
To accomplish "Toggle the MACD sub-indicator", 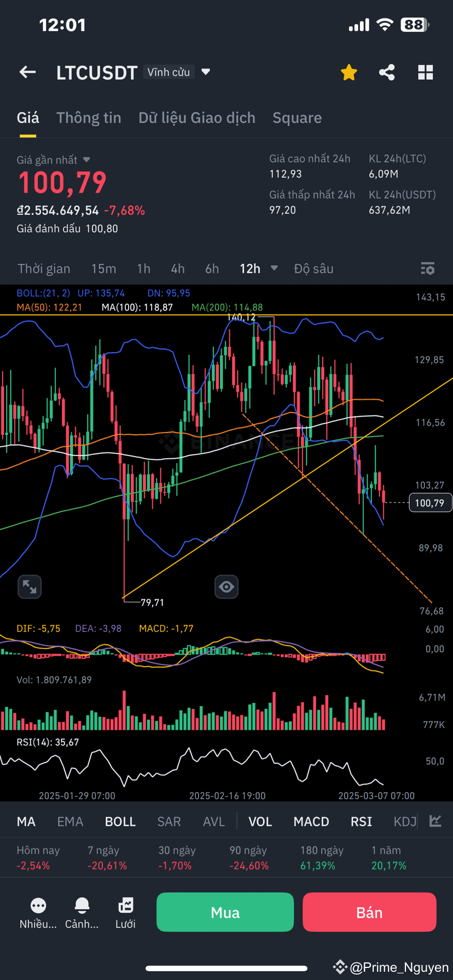I will [311, 821].
